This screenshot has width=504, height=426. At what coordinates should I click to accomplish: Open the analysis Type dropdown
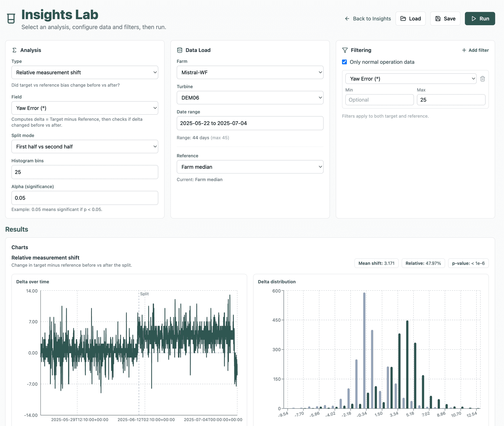tap(85, 72)
